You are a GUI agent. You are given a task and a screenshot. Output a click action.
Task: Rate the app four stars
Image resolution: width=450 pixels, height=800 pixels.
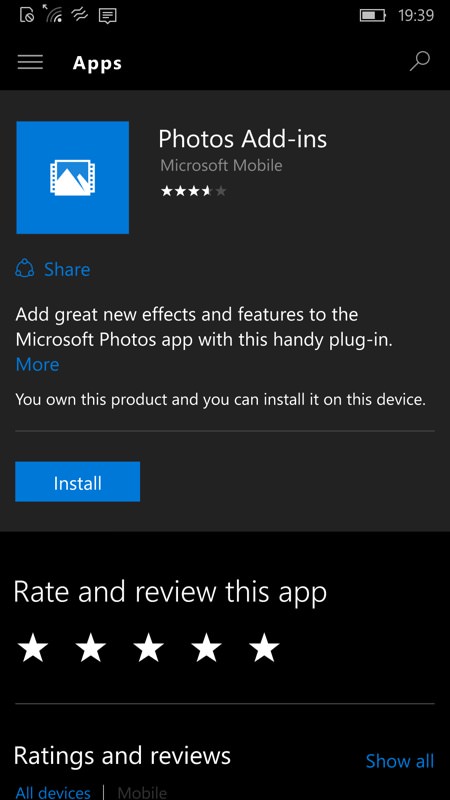coord(206,649)
